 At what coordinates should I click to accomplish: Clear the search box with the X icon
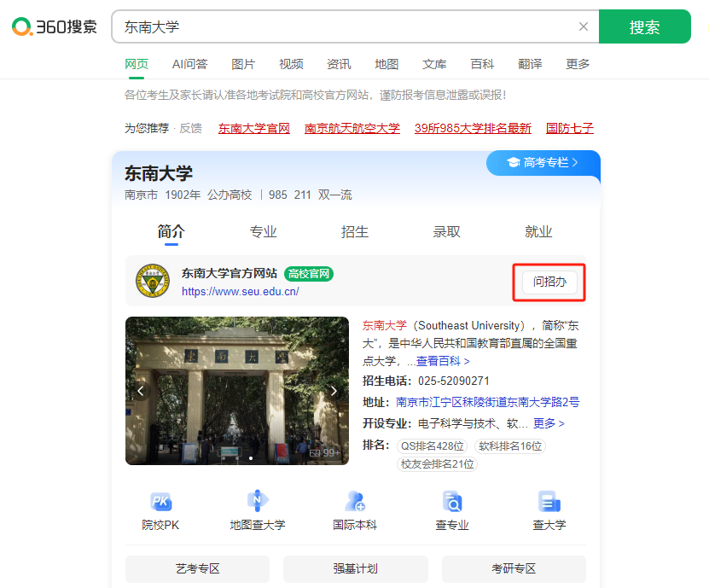coord(584,26)
